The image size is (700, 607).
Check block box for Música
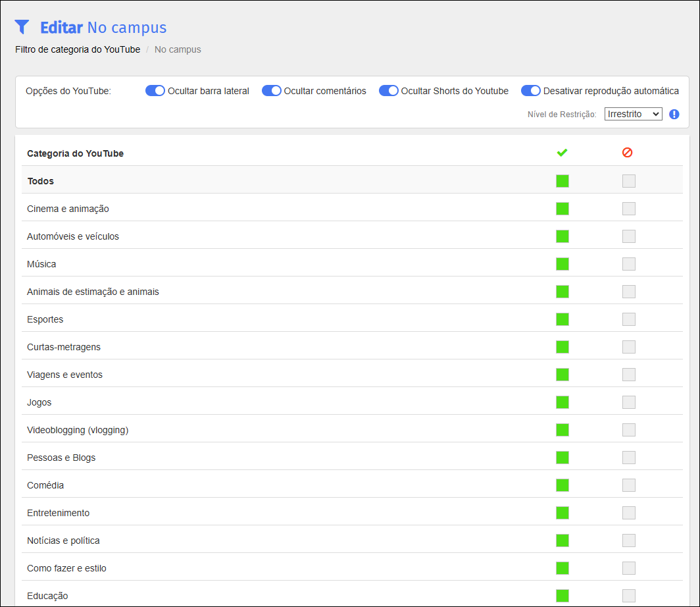pos(628,264)
